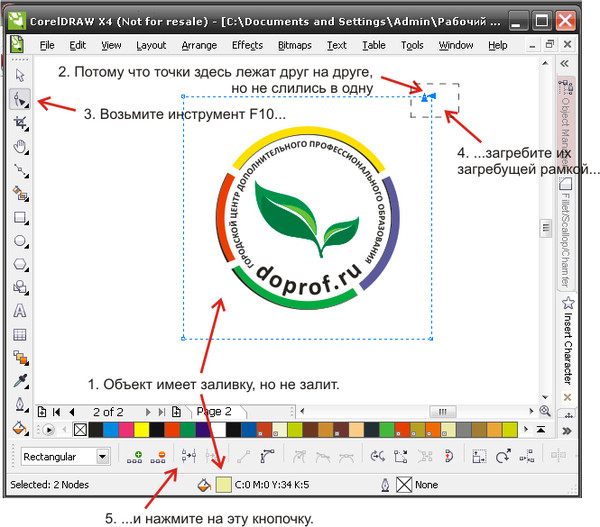Click Join Two Nodes button
The width and height of the screenshot is (600, 527).
pos(189,456)
